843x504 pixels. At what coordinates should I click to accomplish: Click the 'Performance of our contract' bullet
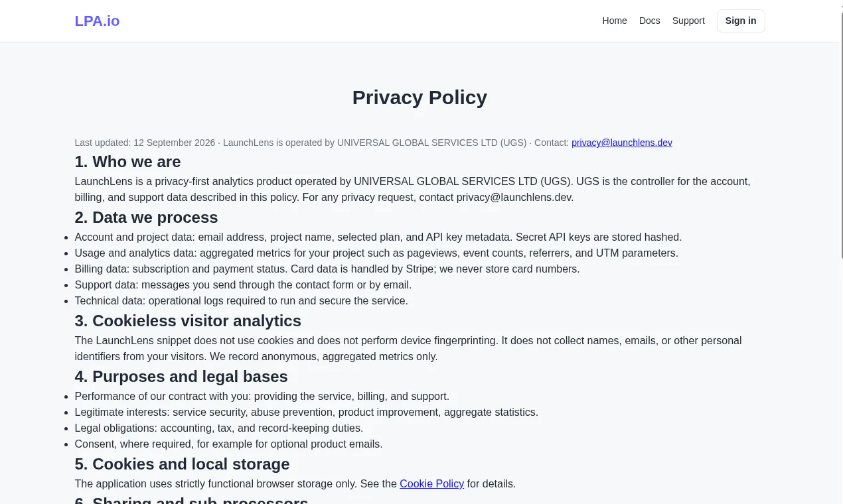pos(262,397)
